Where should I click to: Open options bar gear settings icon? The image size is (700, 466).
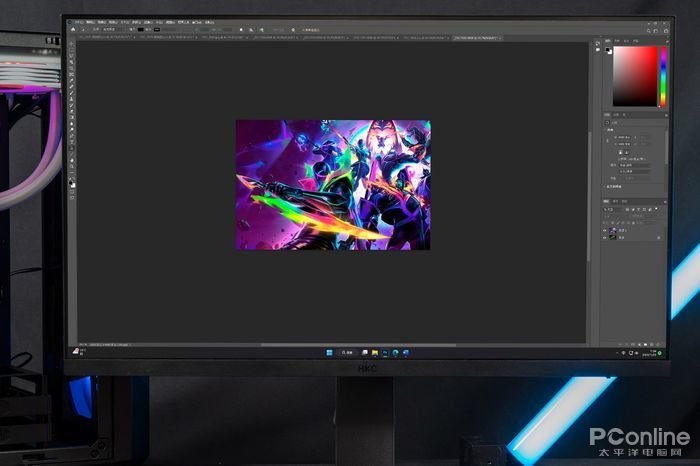click(x=293, y=30)
